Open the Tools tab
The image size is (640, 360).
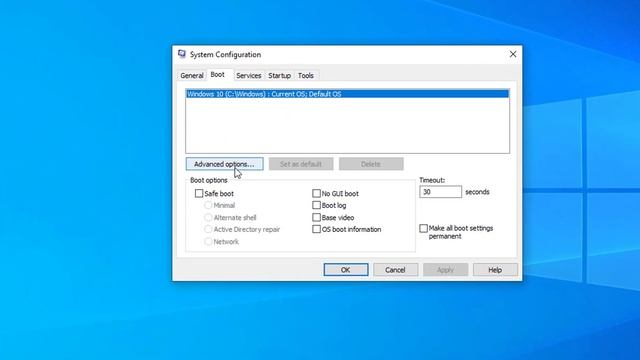point(306,76)
